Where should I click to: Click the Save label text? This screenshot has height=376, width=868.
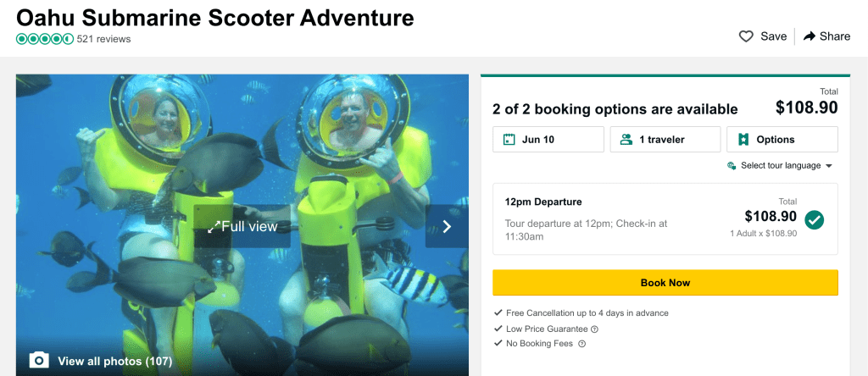coord(773,36)
